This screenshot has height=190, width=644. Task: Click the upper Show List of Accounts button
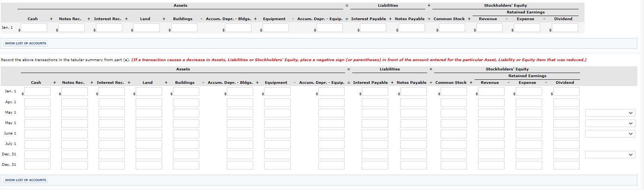(26, 43)
